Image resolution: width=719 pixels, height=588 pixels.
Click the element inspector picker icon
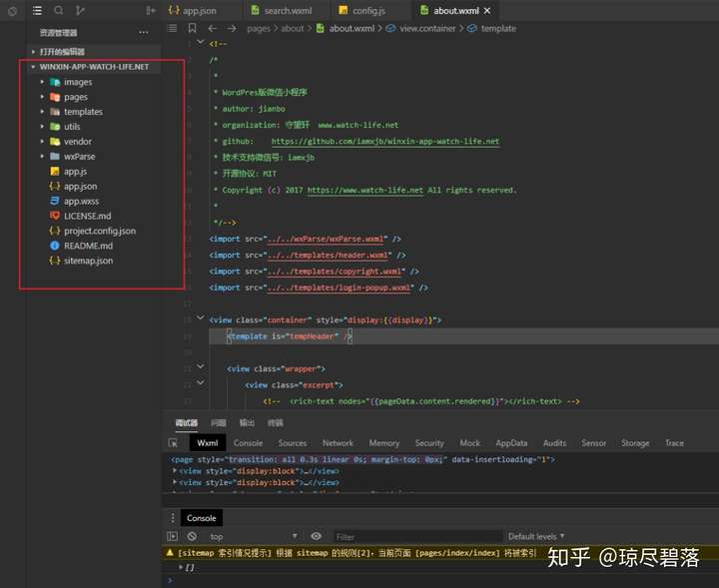coord(173,442)
